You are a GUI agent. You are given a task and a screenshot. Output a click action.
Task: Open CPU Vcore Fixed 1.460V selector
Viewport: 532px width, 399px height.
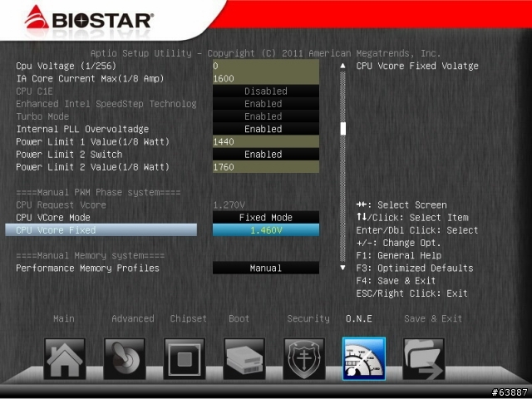(266, 230)
